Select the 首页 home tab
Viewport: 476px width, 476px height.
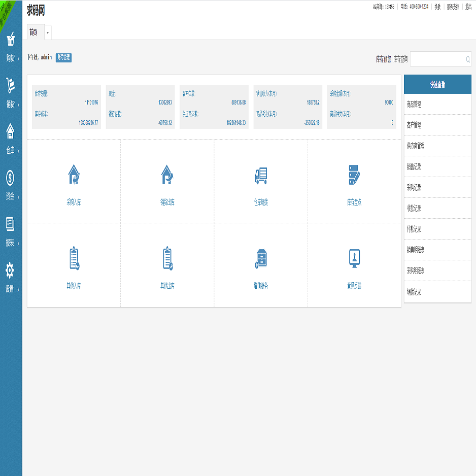[x=33, y=32]
